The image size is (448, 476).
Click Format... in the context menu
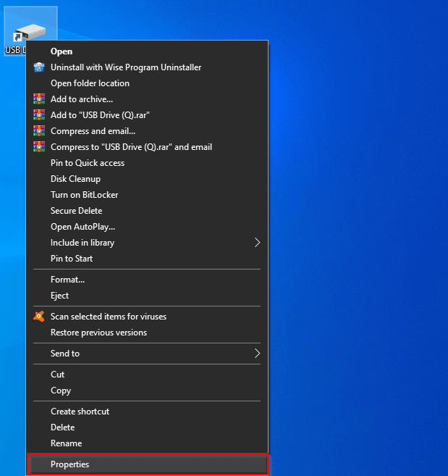pos(67,280)
